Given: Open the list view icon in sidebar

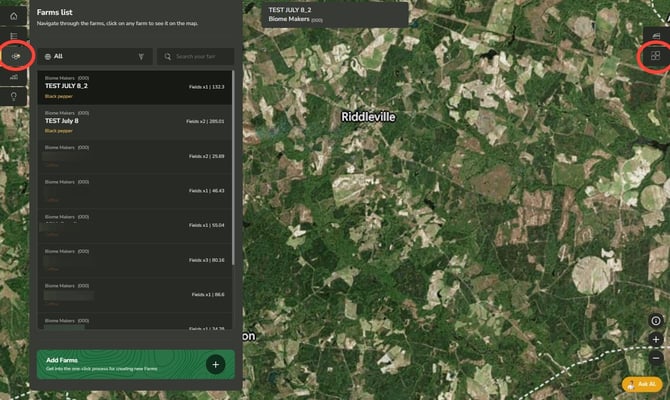Looking at the screenshot, I should 14,36.
